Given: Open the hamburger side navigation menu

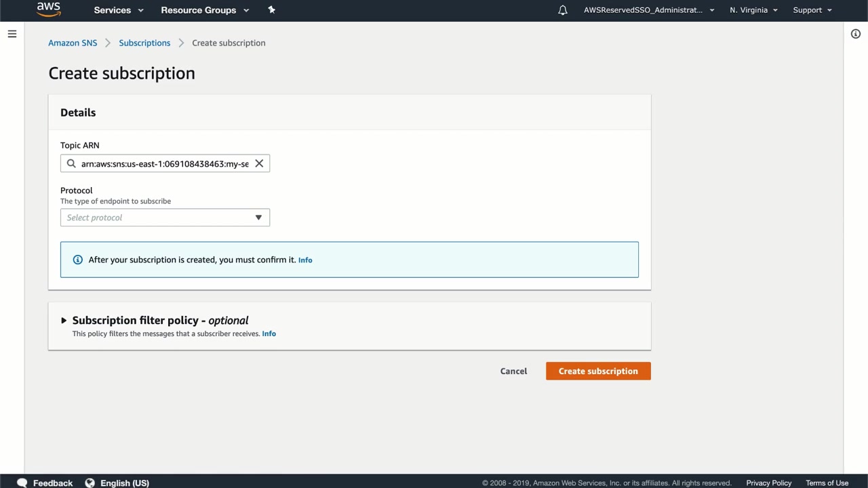Looking at the screenshot, I should pyautogui.click(x=12, y=34).
